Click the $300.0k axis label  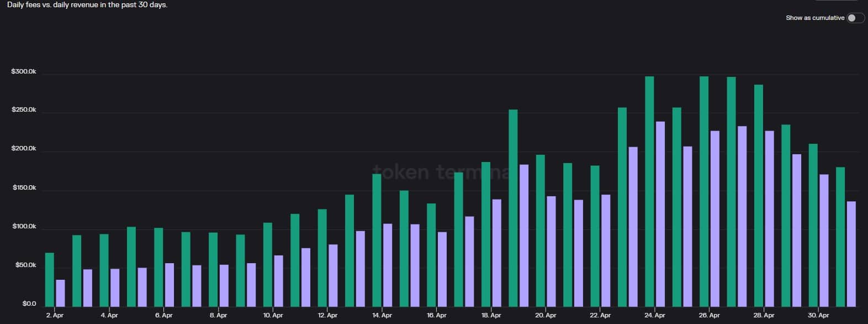(x=24, y=72)
